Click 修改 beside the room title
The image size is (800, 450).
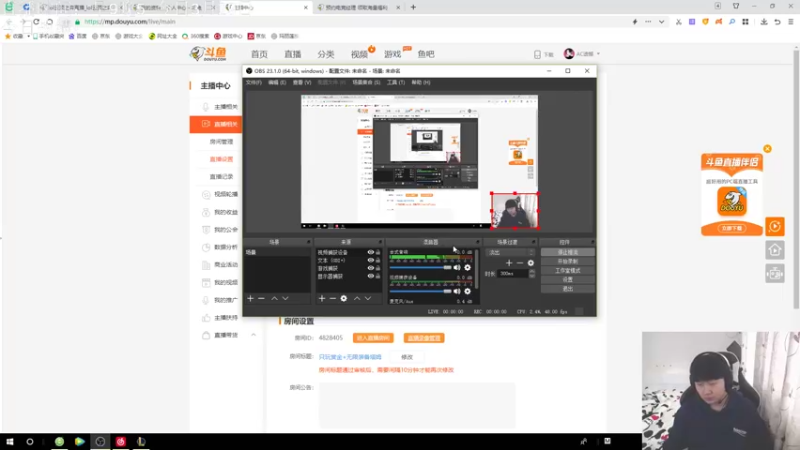407,357
